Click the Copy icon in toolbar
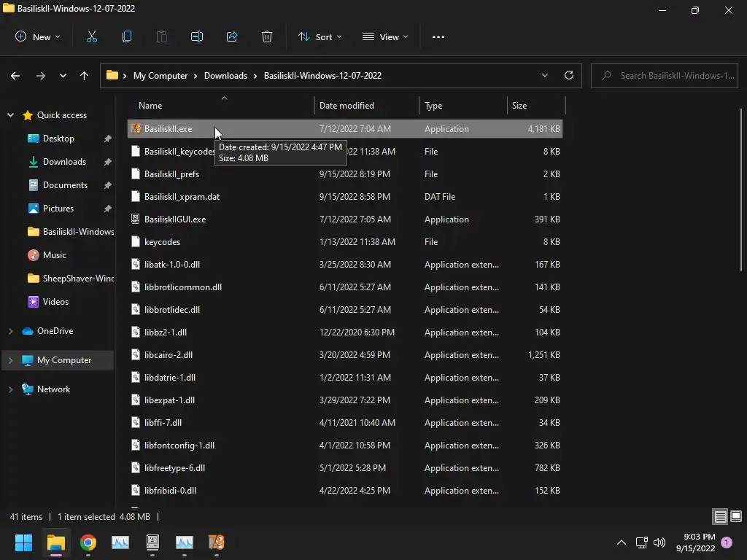This screenshot has width=747, height=560. coord(127,36)
